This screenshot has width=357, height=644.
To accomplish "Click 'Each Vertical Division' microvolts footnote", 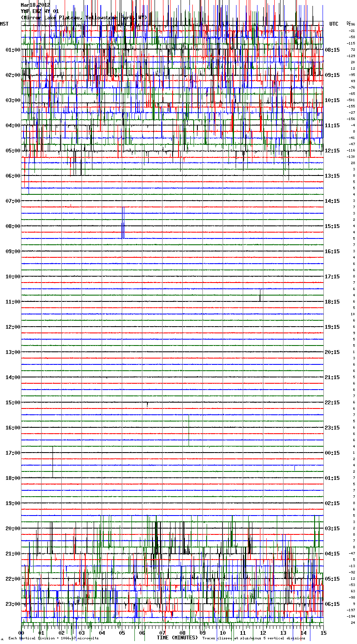I will pyautogui.click(x=54, y=639).
